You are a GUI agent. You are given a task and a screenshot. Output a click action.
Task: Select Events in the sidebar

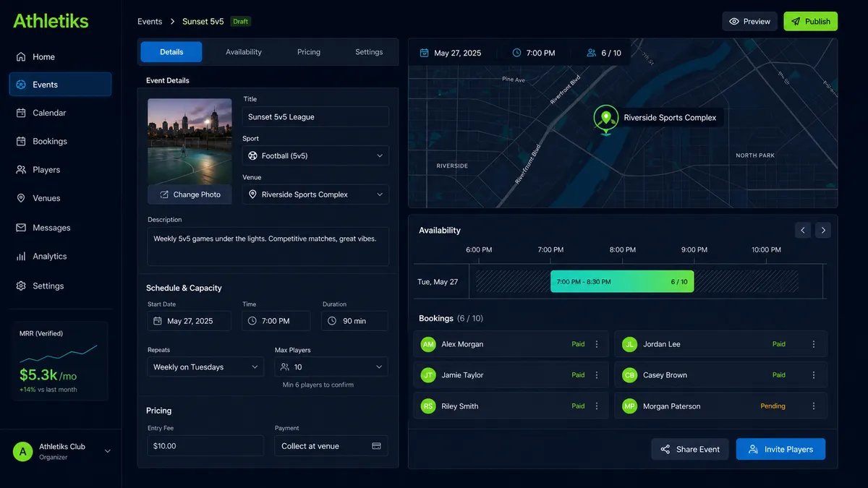pyautogui.click(x=60, y=85)
